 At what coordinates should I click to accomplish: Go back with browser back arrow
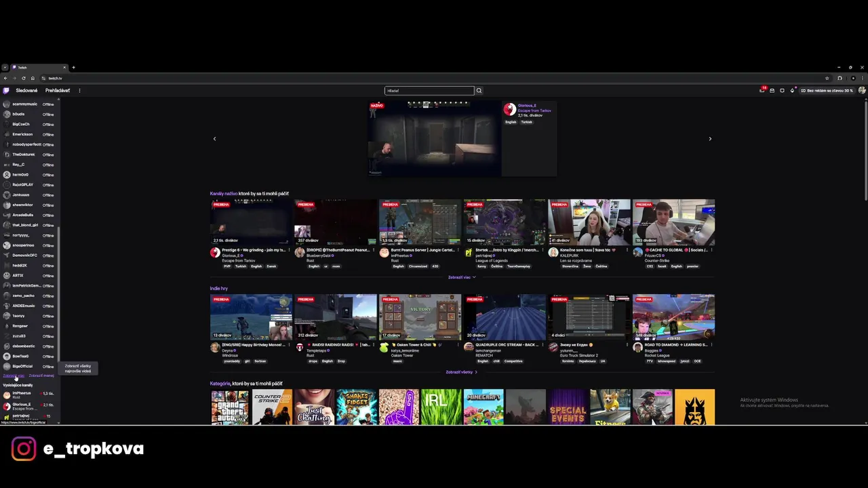[5, 78]
